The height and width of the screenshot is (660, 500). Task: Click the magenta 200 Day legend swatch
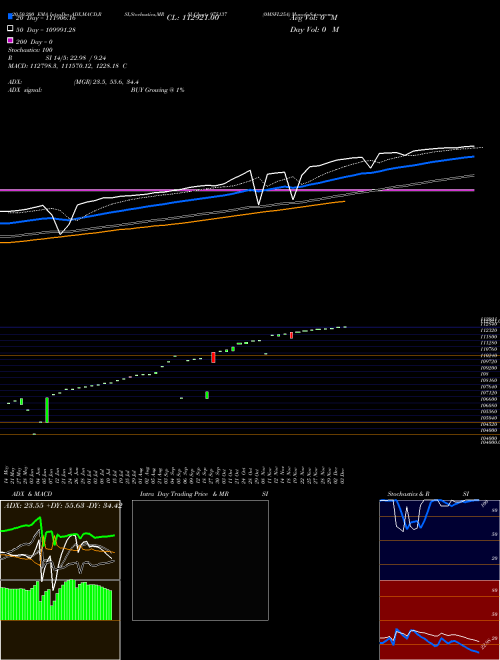pos(10,40)
